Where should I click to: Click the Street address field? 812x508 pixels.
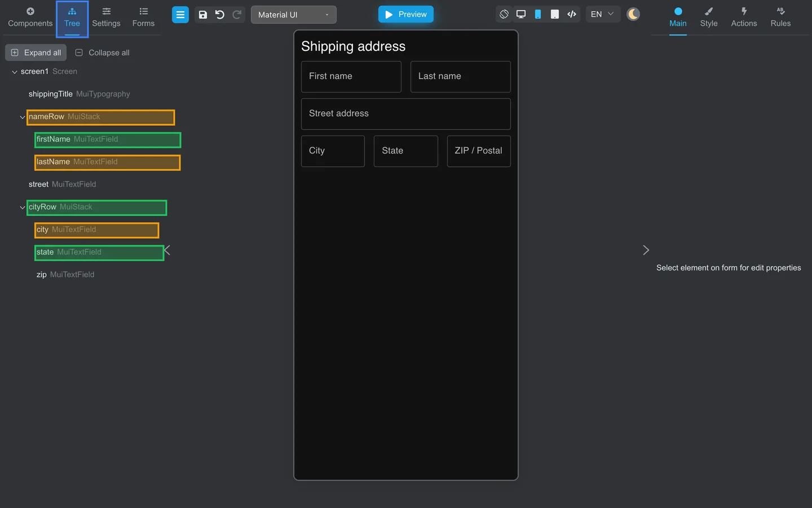pos(406,114)
